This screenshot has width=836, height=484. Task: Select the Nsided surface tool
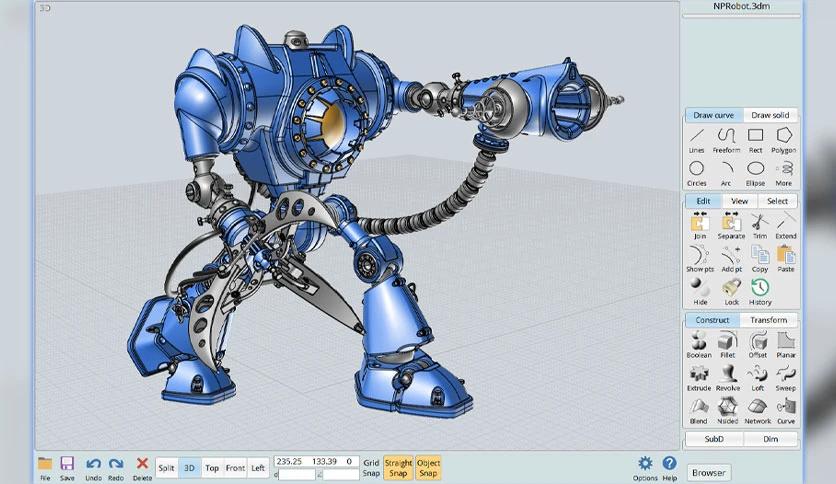click(x=728, y=411)
